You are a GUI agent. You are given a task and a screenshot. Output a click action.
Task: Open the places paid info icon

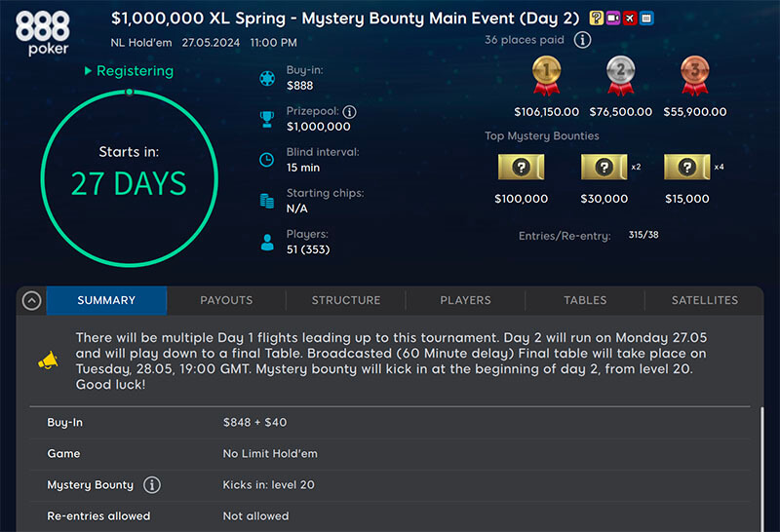pos(582,40)
